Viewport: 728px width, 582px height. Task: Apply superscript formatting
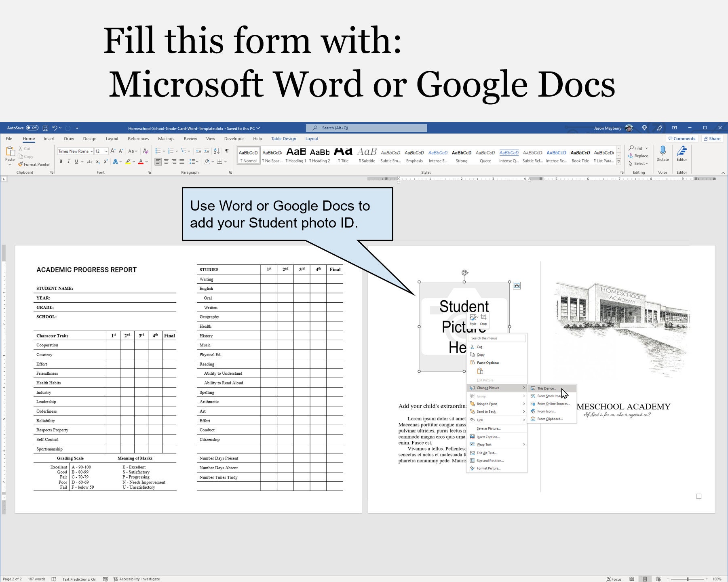pyautogui.click(x=106, y=161)
